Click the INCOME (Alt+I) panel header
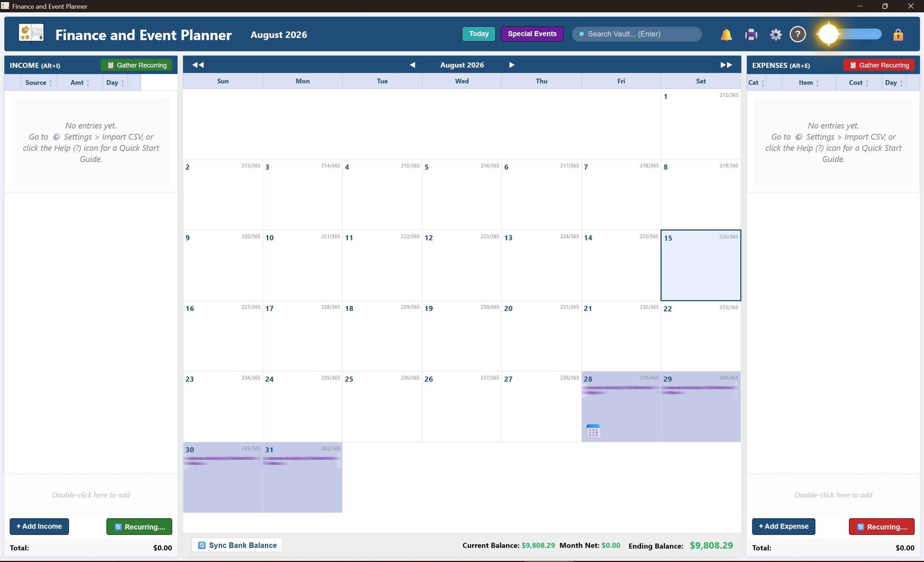Viewport: 924px width, 562px height. coord(35,65)
